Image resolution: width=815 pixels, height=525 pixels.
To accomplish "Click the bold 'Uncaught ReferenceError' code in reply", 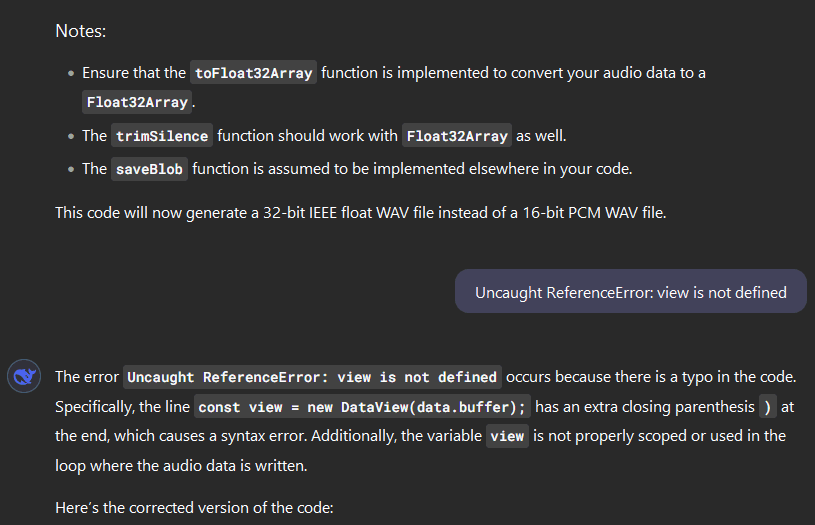I will 312,377.
